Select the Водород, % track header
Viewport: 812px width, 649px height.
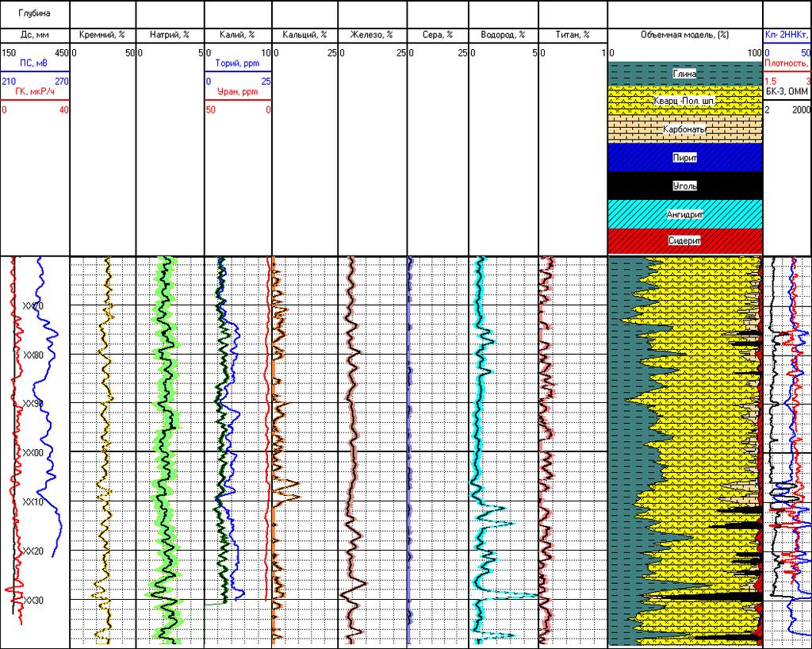503,35
